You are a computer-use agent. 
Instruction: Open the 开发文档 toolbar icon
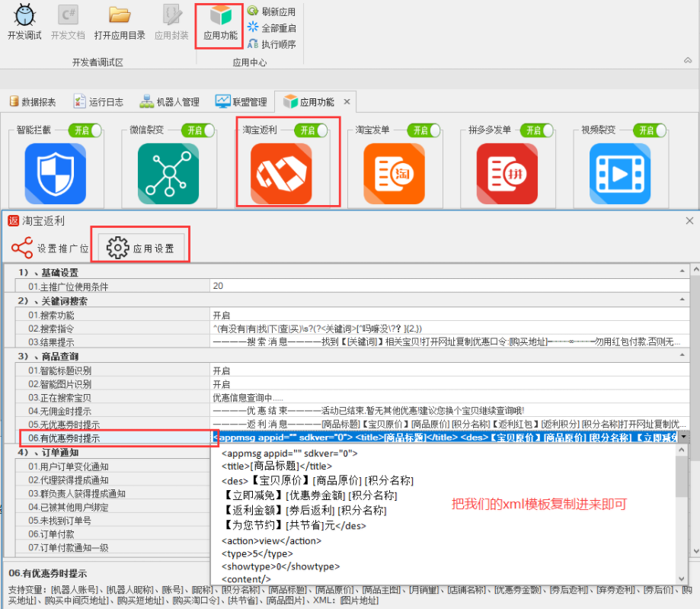68,22
